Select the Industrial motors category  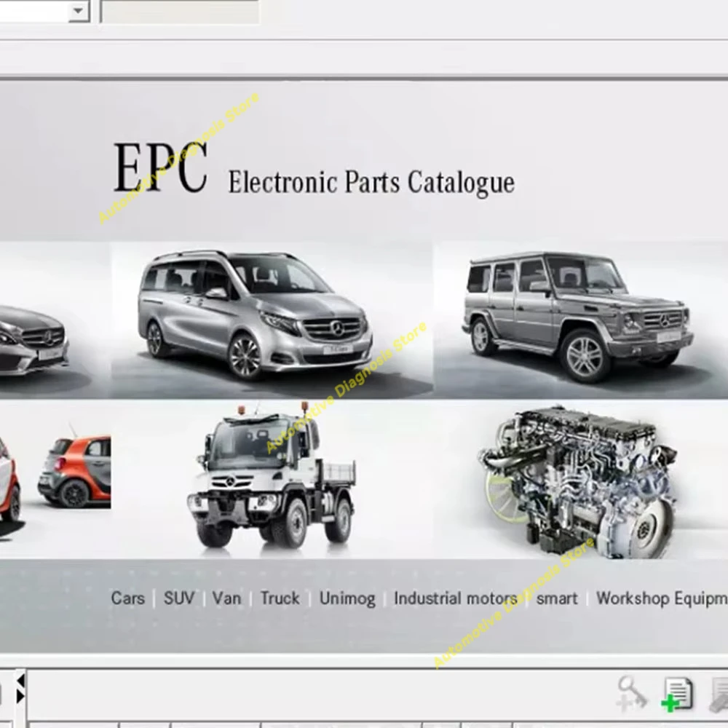click(456, 598)
